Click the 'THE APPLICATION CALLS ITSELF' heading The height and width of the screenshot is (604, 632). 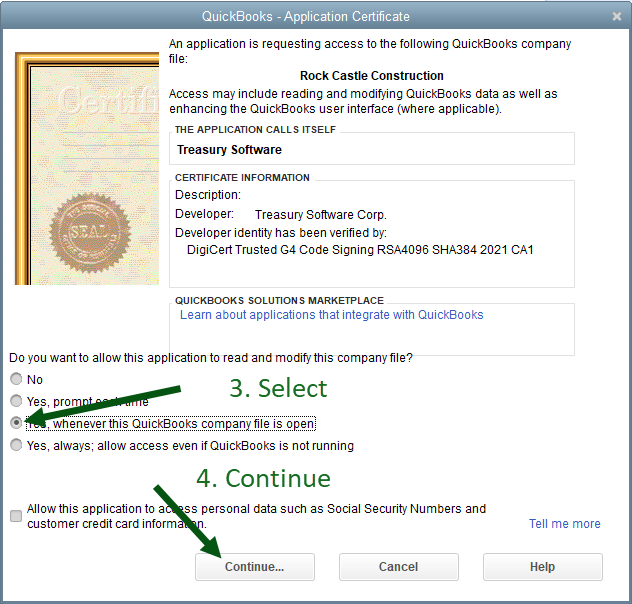tap(255, 130)
